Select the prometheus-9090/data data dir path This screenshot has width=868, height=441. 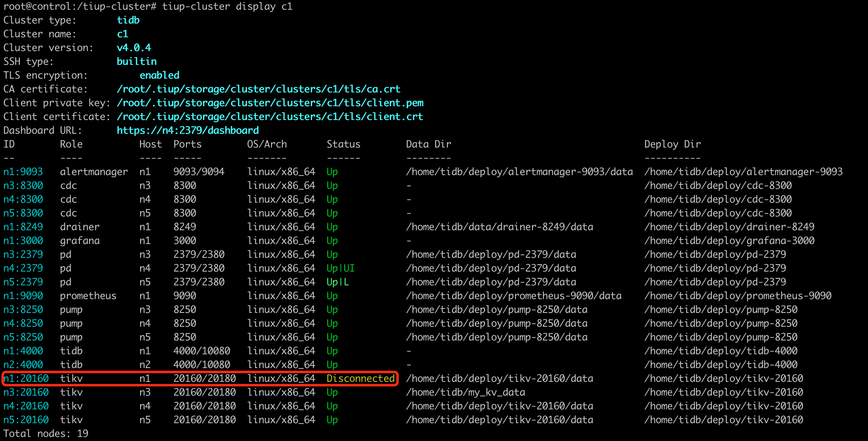pyautogui.click(x=514, y=296)
